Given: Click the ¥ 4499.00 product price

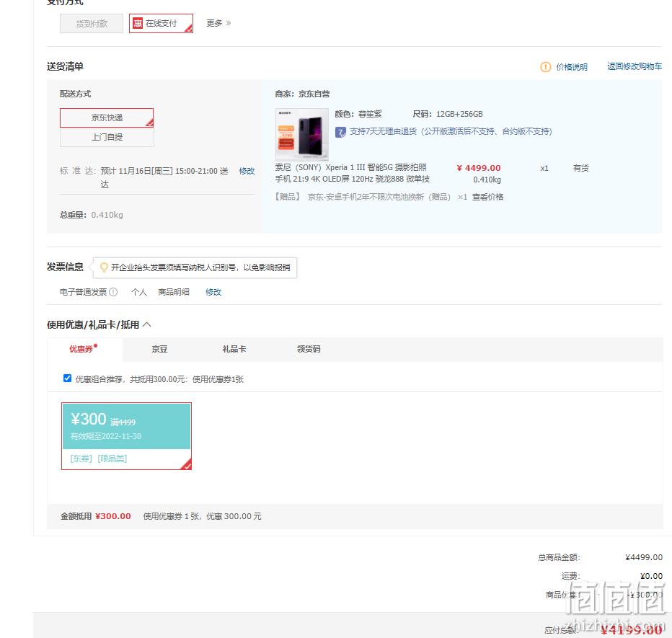Looking at the screenshot, I should click(x=479, y=168).
